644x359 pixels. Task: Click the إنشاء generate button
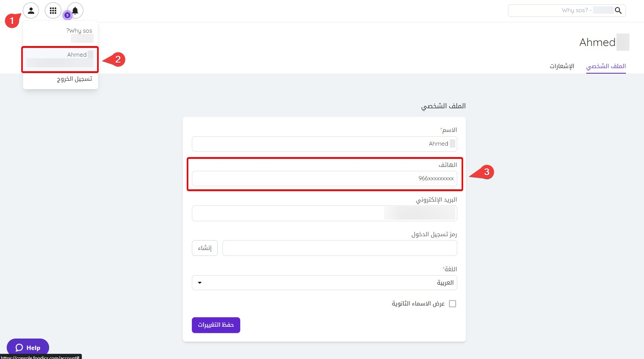[205, 248]
